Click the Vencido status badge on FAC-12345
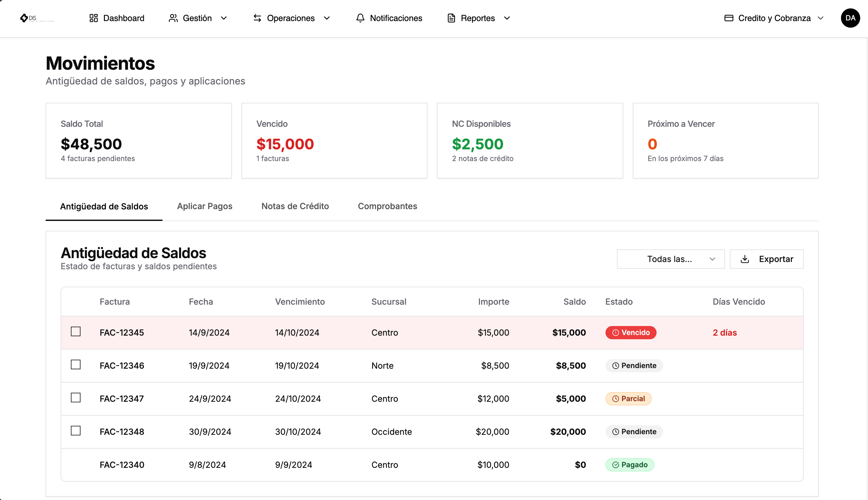Screen dimensions: 868x500 [630, 332]
